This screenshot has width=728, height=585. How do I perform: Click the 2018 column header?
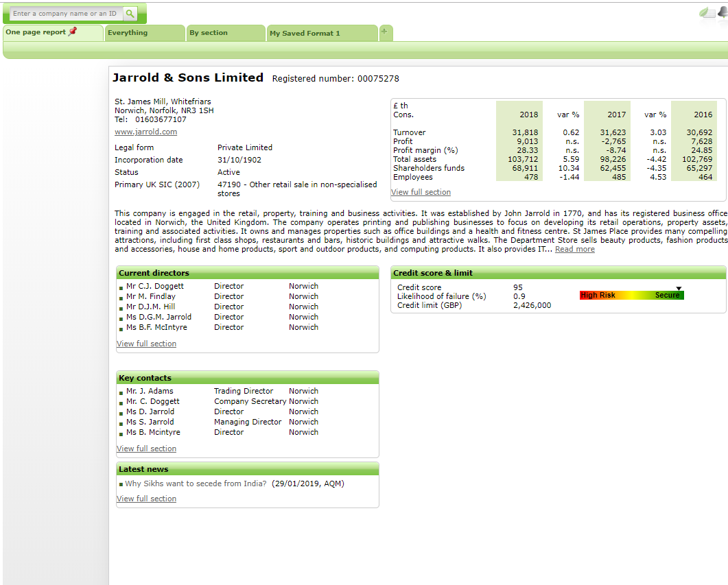(529, 115)
